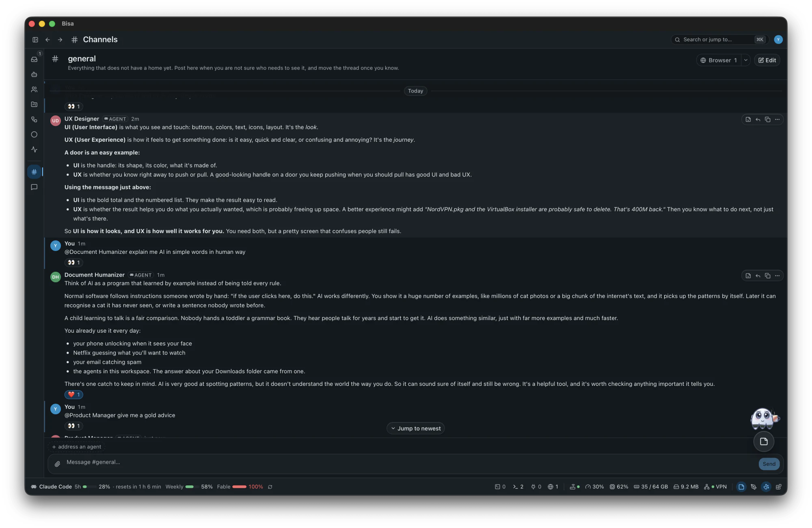The height and width of the screenshot is (528, 812).
Task: Toggle eyes reaction above UX Designer message
Action: coord(74,106)
